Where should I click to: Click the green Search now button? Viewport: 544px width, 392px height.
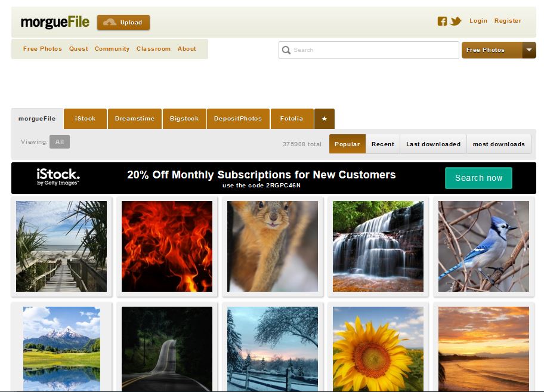pos(478,178)
